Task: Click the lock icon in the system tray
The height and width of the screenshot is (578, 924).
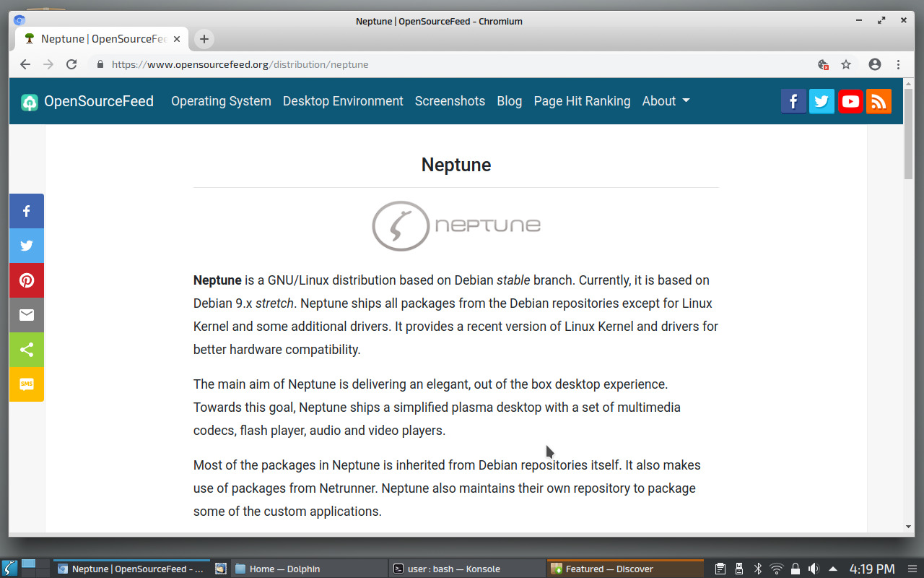Action: (795, 569)
